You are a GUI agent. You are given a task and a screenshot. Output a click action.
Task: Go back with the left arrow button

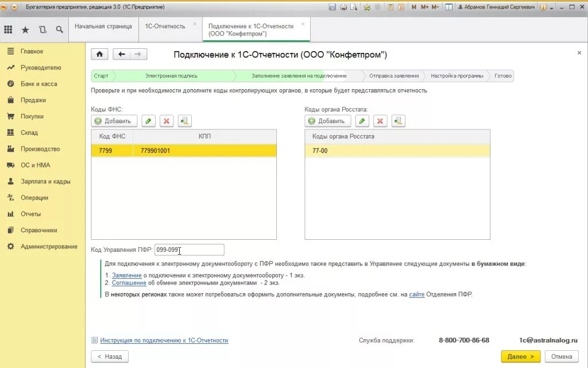[122, 54]
